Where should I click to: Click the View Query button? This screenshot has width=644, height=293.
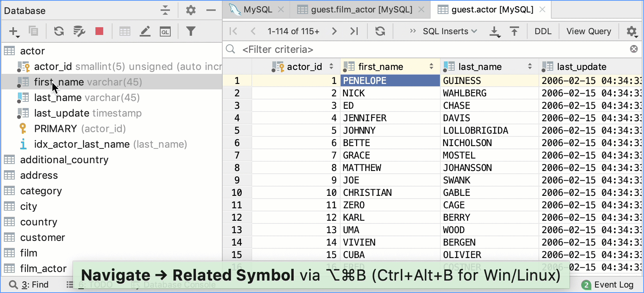(x=589, y=31)
